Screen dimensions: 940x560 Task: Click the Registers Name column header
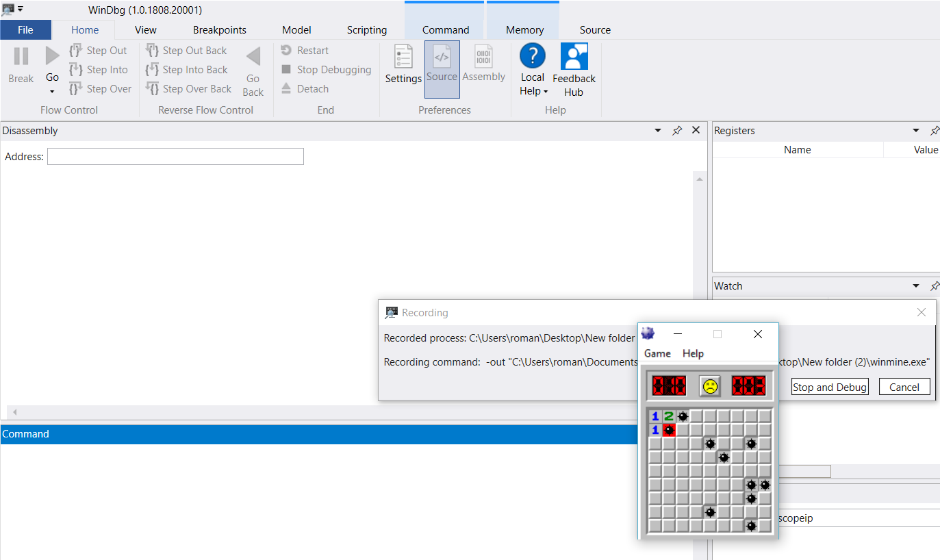tap(798, 150)
